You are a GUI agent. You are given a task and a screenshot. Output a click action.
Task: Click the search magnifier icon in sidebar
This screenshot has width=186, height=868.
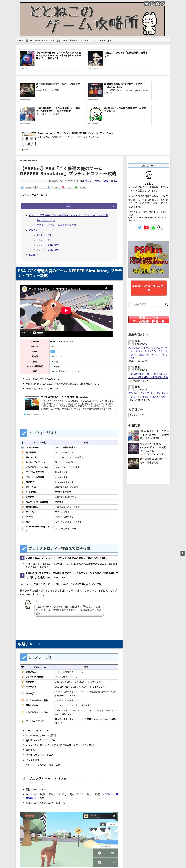click(x=166, y=304)
